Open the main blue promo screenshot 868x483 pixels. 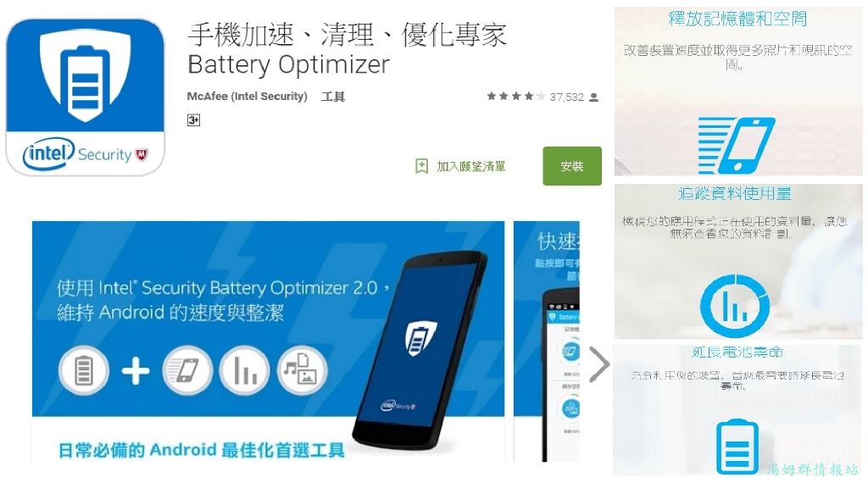[x=268, y=341]
